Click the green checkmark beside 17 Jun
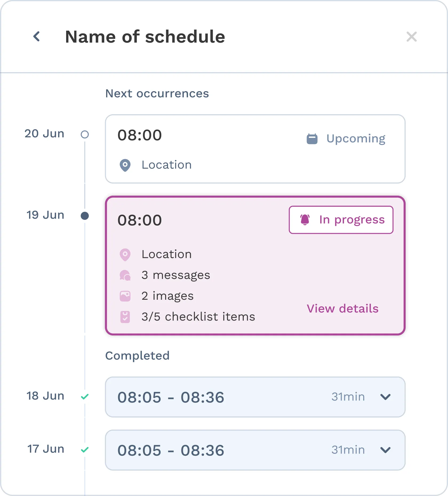448x496 pixels. 85,450
